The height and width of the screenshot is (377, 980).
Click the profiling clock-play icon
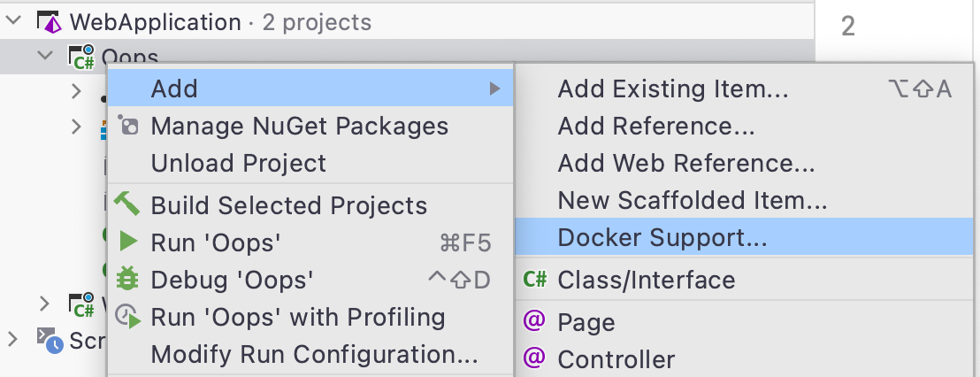pos(129,316)
